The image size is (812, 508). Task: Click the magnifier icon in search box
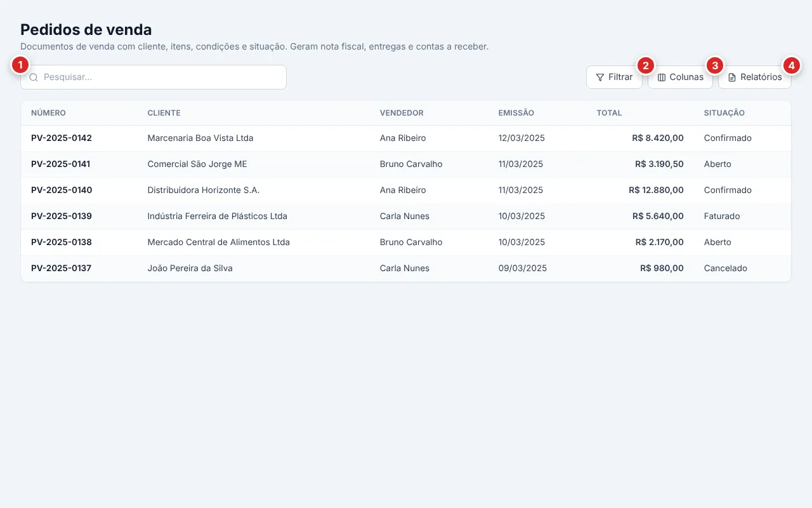point(34,77)
